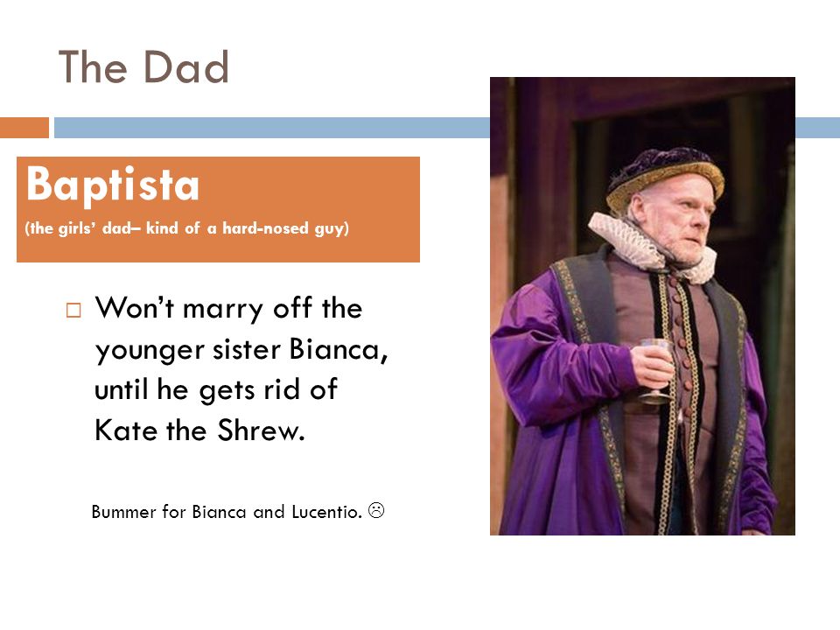Click the blue bar segment right of the photo
The image size is (840, 630).
817,128
